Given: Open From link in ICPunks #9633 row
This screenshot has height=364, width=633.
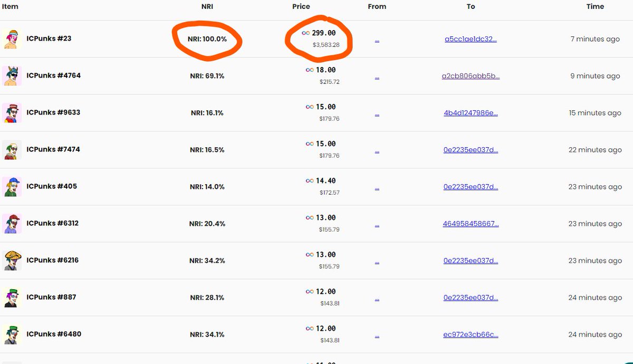Looking at the screenshot, I should [377, 114].
